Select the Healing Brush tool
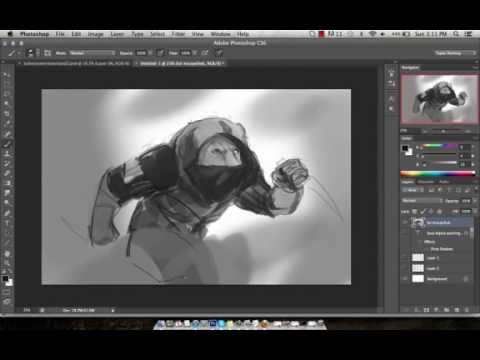 tap(7, 134)
